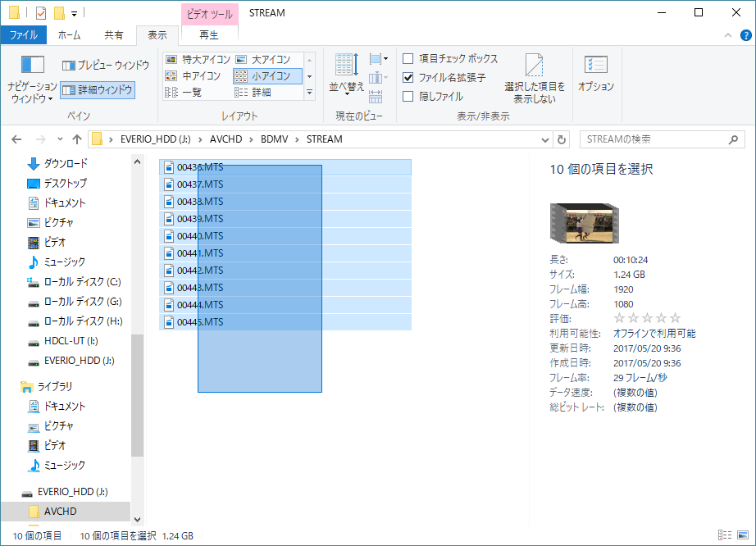Viewport: 756px width, 546px height.
Task: Select 詳細 layout
Action: coord(253,92)
